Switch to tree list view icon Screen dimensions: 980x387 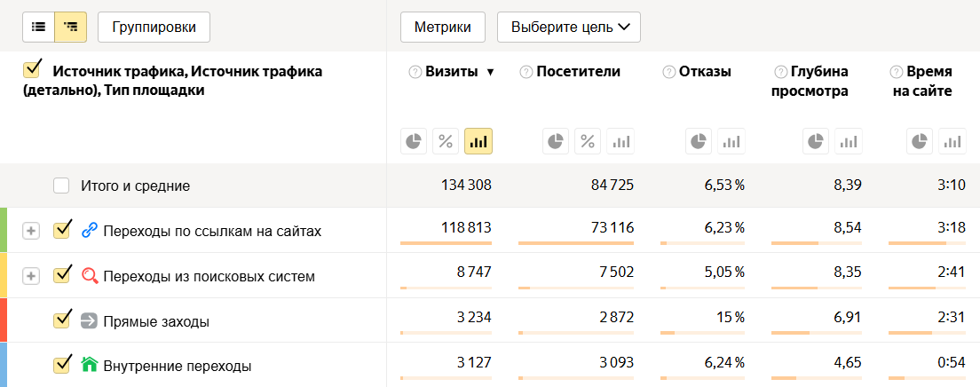click(70, 27)
